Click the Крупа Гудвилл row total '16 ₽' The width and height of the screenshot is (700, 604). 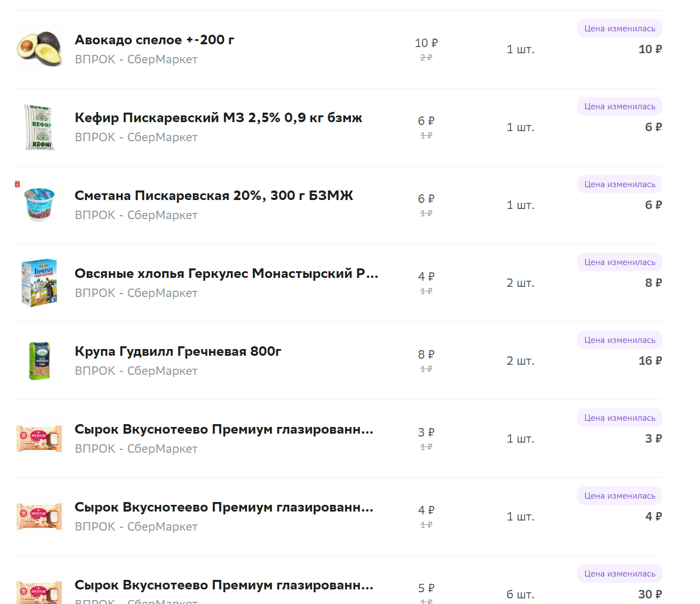pos(650,361)
